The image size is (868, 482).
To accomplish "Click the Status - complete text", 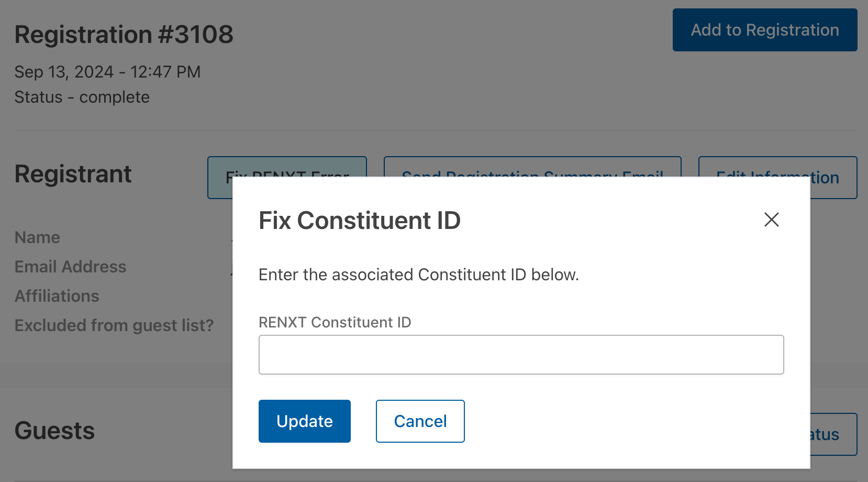I will coord(82,97).
